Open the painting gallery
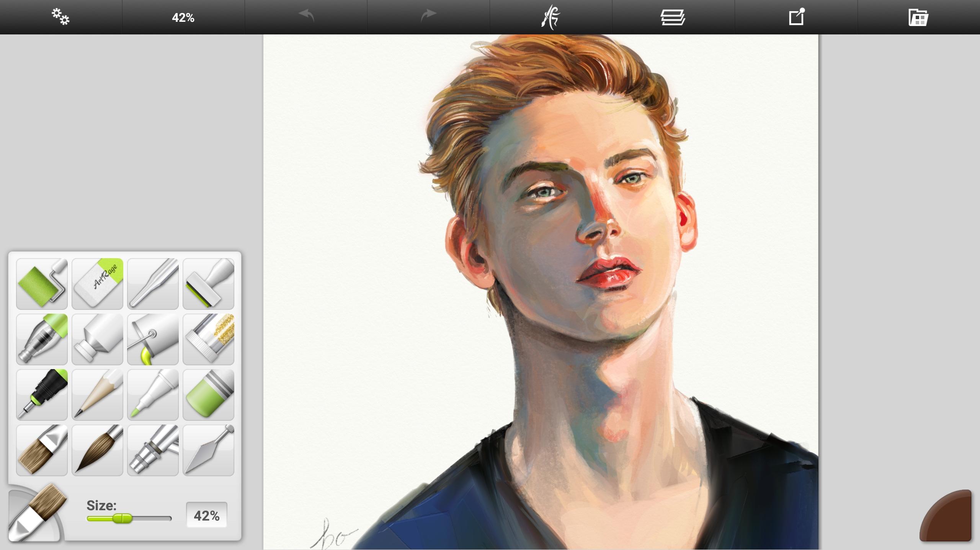This screenshot has height=550, width=980. pyautogui.click(x=918, y=17)
